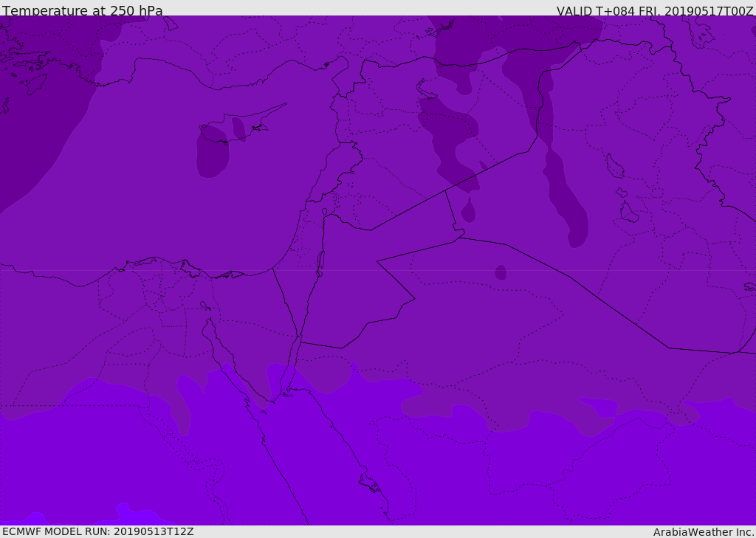Select the ArabiaWeather Inc. credit text
Screen dimensions: 756x538
click(704, 532)
